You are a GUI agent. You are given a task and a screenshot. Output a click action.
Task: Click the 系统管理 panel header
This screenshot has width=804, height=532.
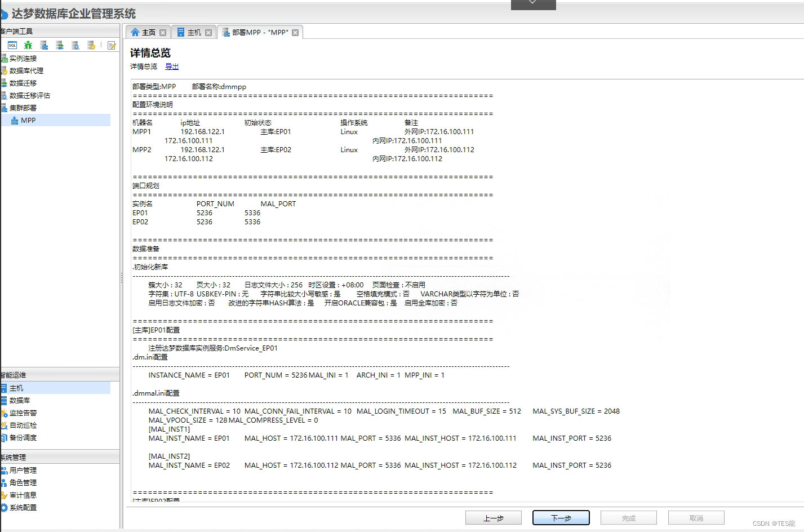(x=60, y=457)
